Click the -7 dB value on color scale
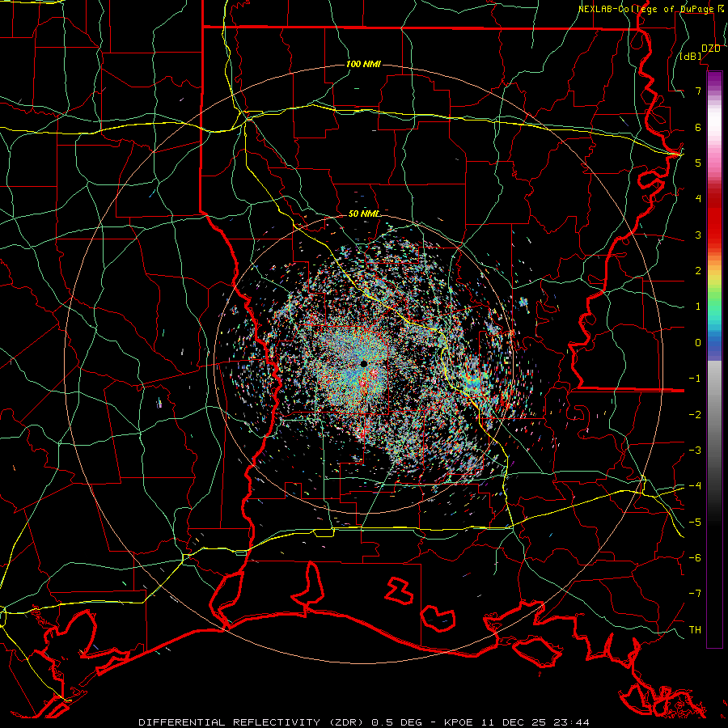 [x=695, y=594]
